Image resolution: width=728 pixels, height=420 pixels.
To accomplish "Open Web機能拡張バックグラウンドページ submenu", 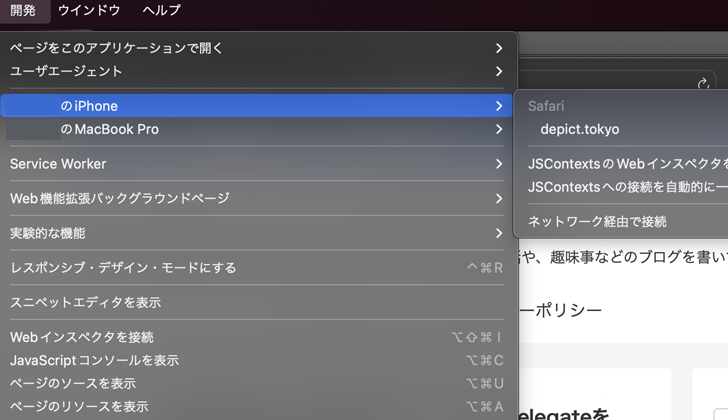I will (256, 198).
